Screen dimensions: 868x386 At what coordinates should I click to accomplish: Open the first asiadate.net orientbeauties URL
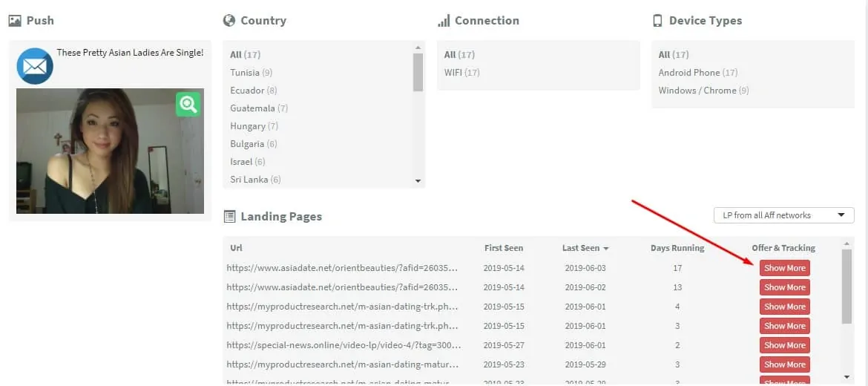[x=342, y=268]
